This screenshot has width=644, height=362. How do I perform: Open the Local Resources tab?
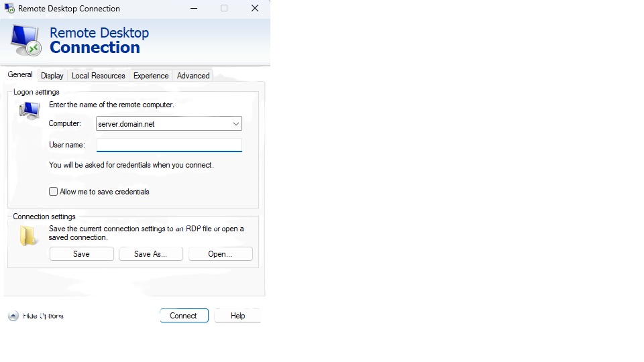(98, 76)
